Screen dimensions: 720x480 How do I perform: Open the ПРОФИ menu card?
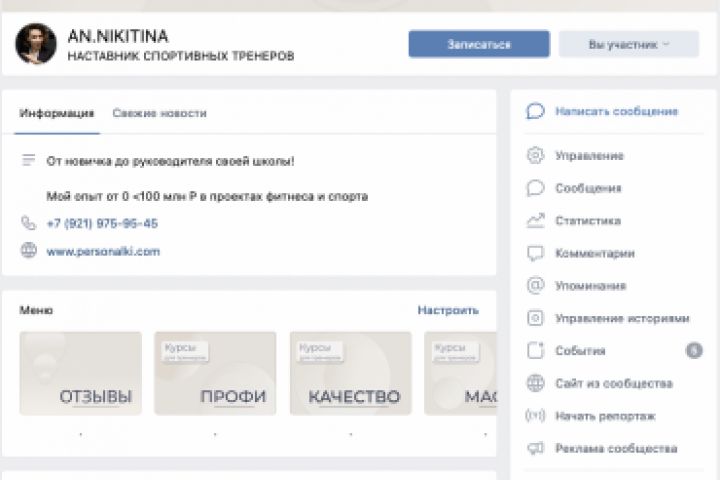click(215, 373)
